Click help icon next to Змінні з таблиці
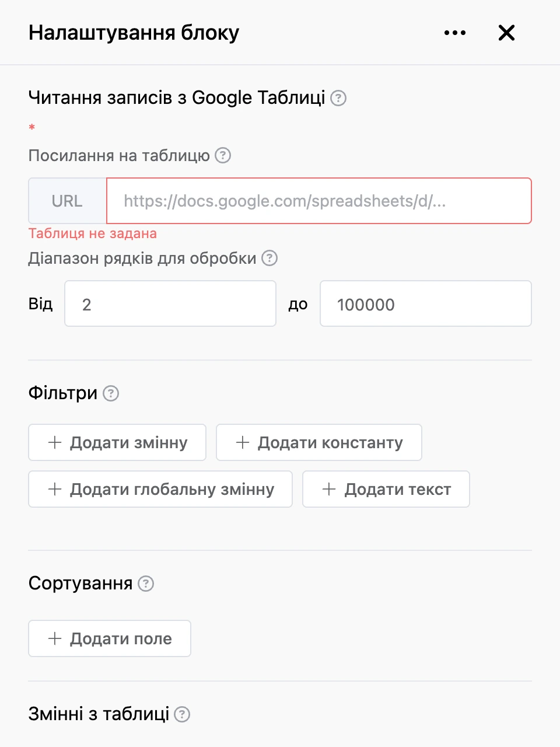 182,714
